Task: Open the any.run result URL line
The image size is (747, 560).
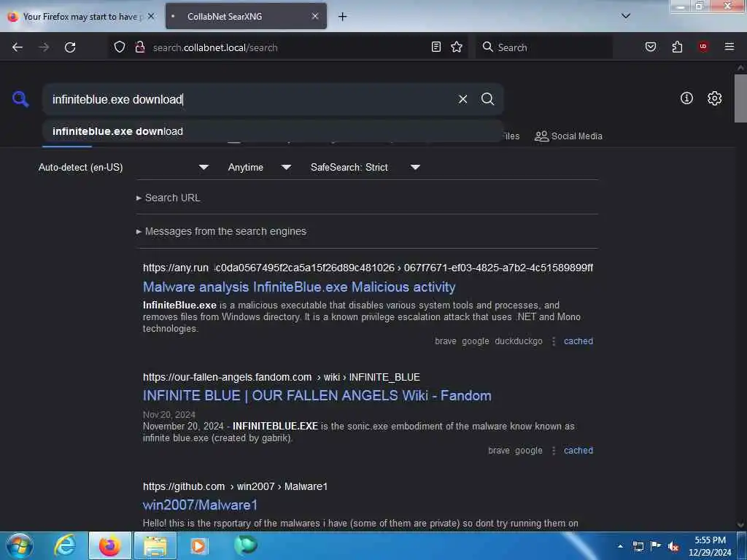Action: pos(368,268)
